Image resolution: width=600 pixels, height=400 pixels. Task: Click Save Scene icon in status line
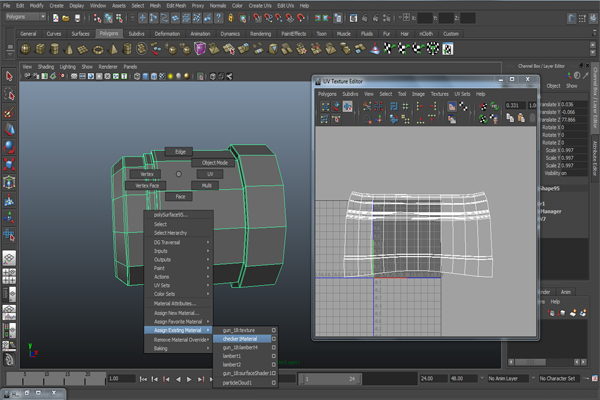coord(77,18)
